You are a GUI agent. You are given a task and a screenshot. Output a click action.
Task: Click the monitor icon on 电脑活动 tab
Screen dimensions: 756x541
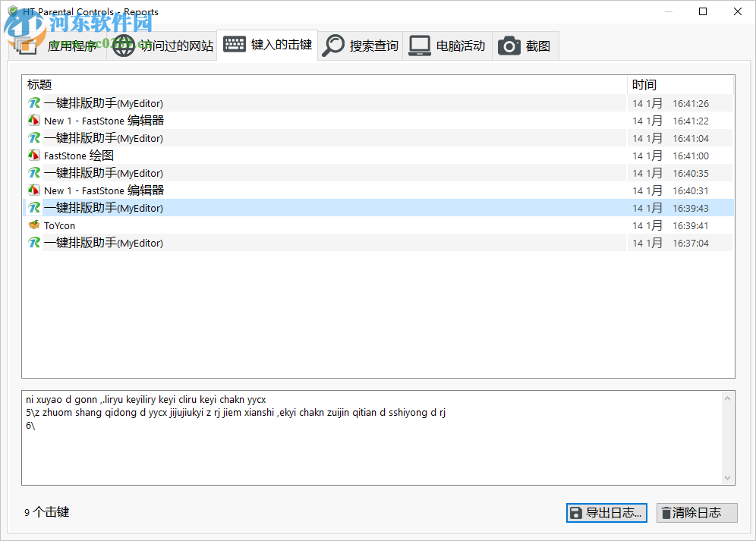point(419,45)
